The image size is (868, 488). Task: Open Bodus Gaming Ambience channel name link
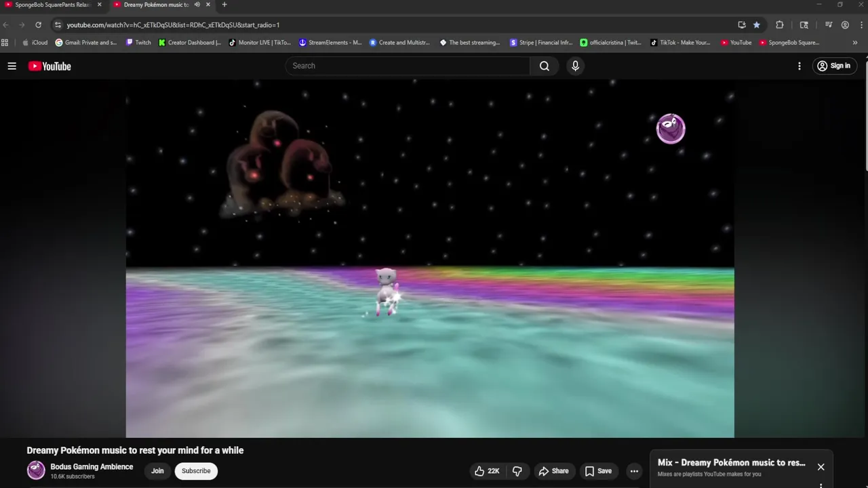pyautogui.click(x=92, y=467)
